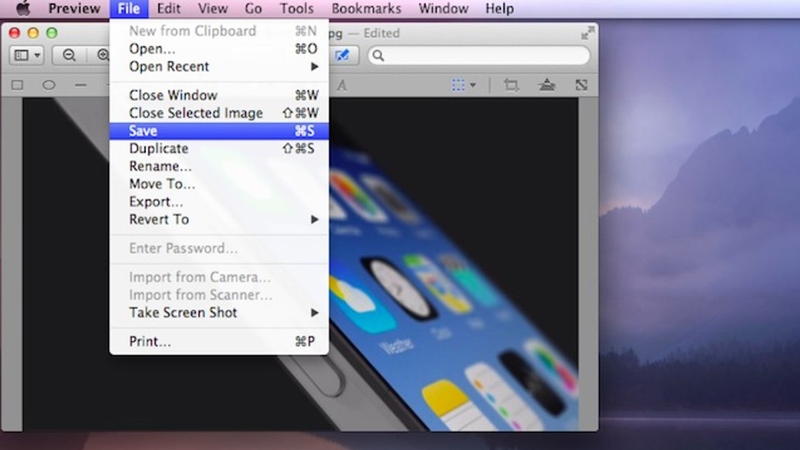Open the Window menu
Screen dimensions: 800x450
click(x=443, y=8)
